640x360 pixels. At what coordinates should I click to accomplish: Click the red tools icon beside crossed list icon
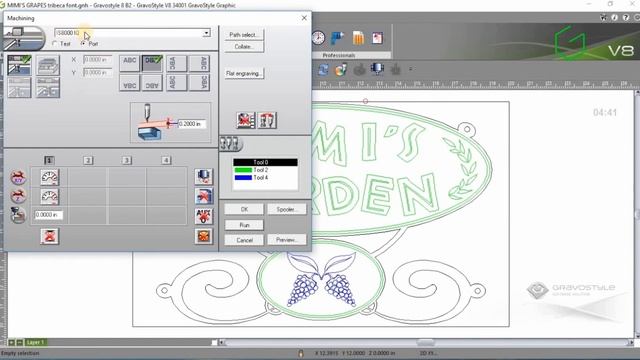tap(267, 120)
